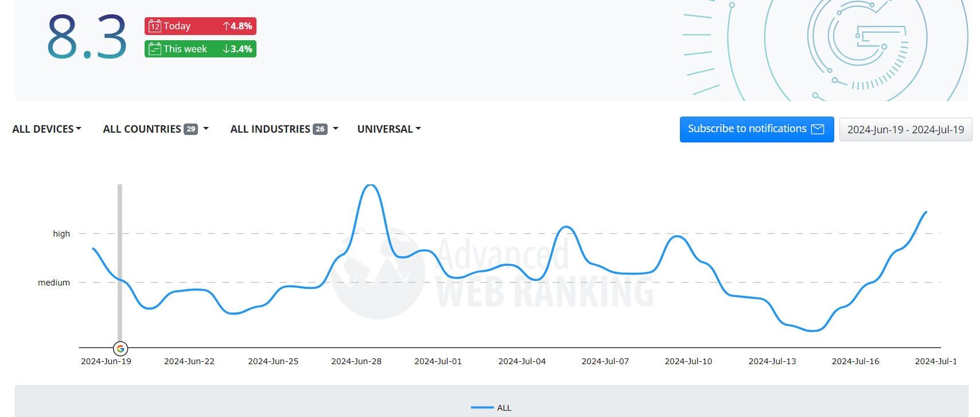This screenshot has height=417, width=980.
Task: Click the chart peak near 2024-Jun-28
Action: coord(371,186)
